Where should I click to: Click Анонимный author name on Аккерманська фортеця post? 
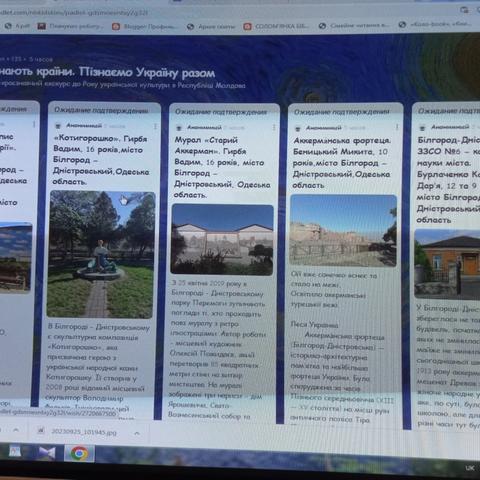323,128
